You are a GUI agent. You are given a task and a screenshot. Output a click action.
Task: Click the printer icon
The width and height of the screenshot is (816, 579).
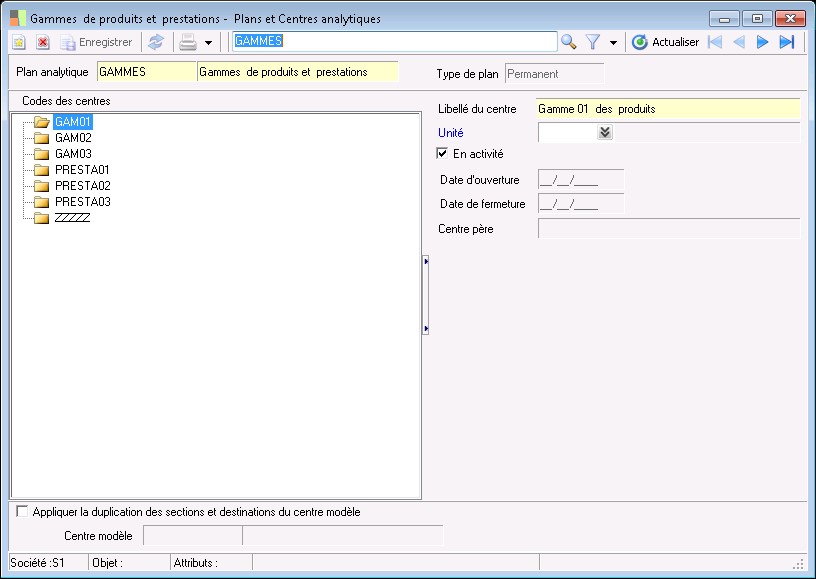coord(188,42)
